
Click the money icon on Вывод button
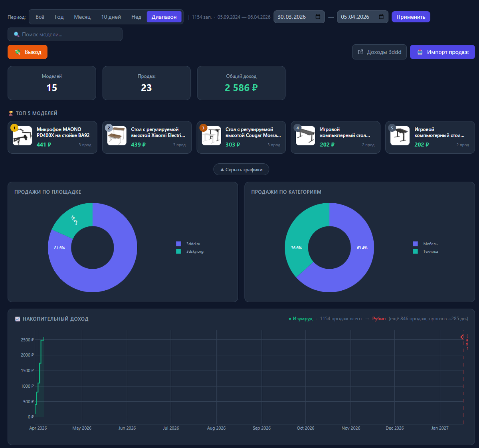tap(18, 52)
